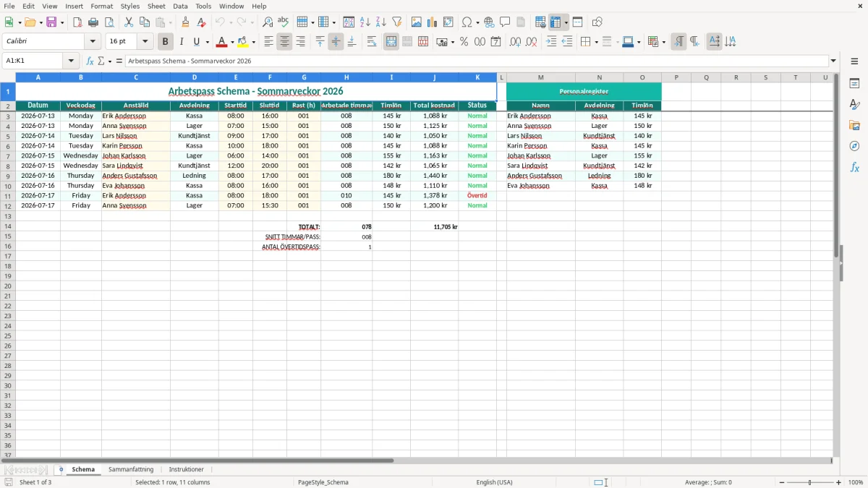Viewport: 868px width, 488px height.
Task: Open the Styles menu
Action: (x=130, y=6)
